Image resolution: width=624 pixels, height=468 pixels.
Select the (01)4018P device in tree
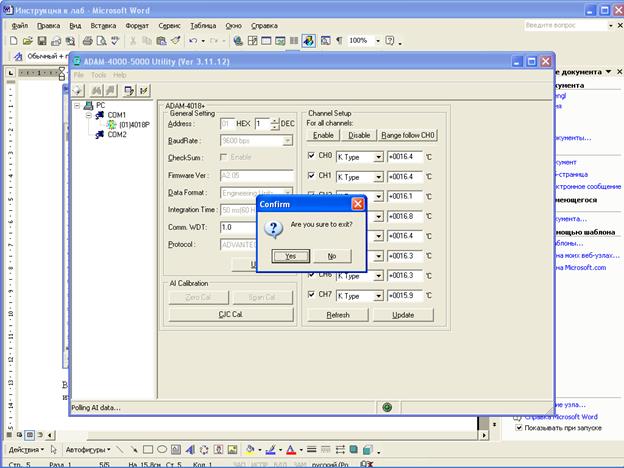coord(134,125)
